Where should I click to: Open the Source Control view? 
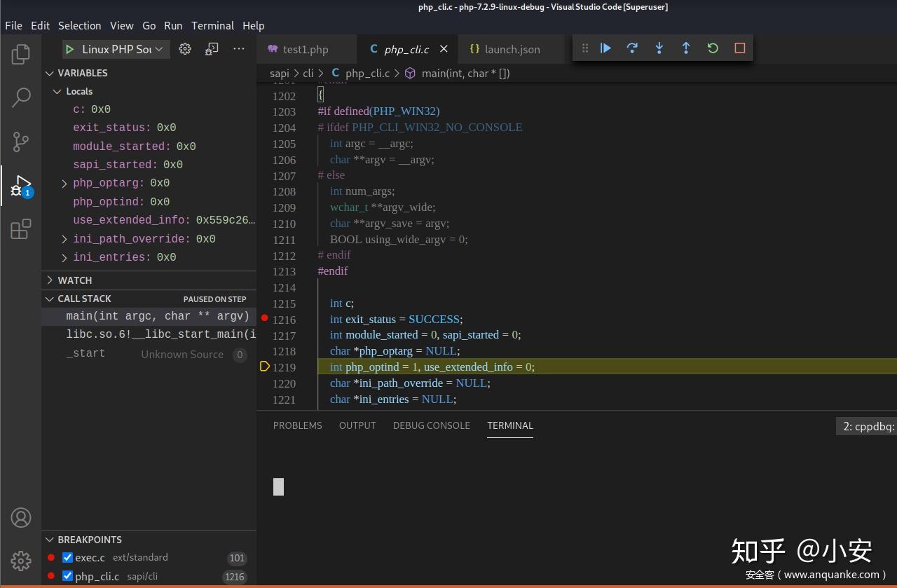[21, 142]
